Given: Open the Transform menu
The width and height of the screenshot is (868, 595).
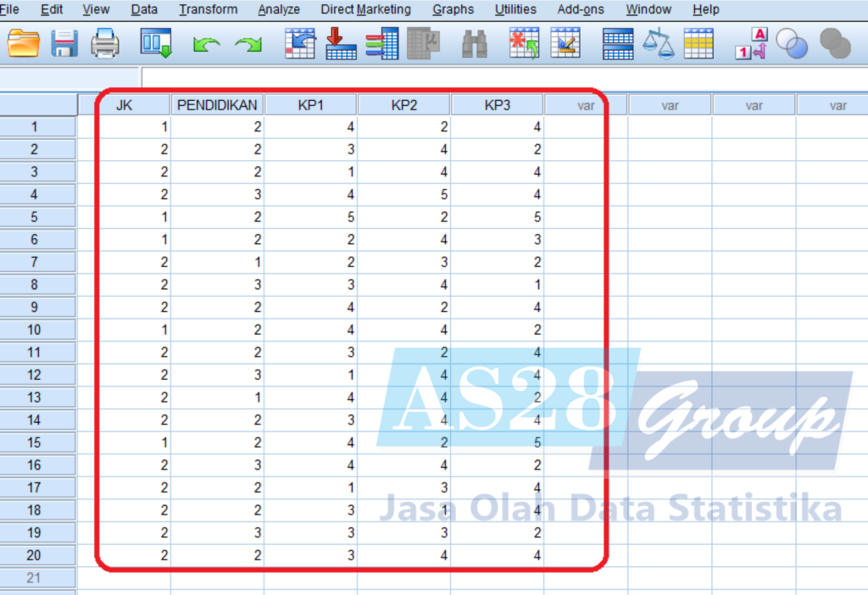Looking at the screenshot, I should point(208,9).
